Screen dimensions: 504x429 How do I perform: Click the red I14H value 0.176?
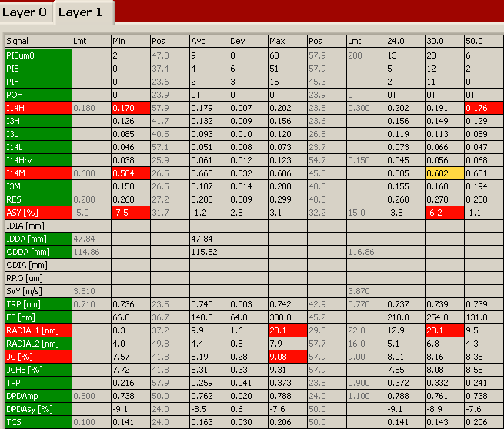(484, 108)
